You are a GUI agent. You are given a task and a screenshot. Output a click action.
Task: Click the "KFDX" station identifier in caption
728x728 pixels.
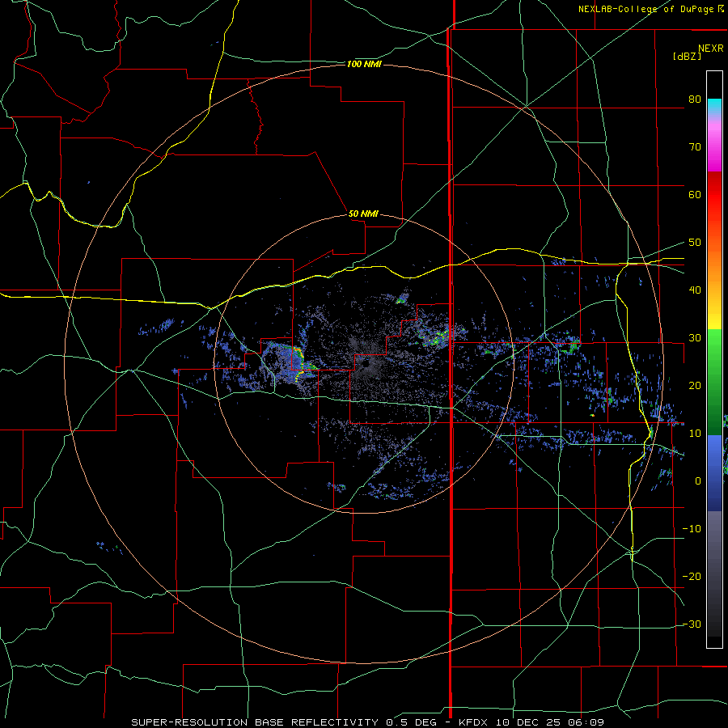[x=474, y=722]
